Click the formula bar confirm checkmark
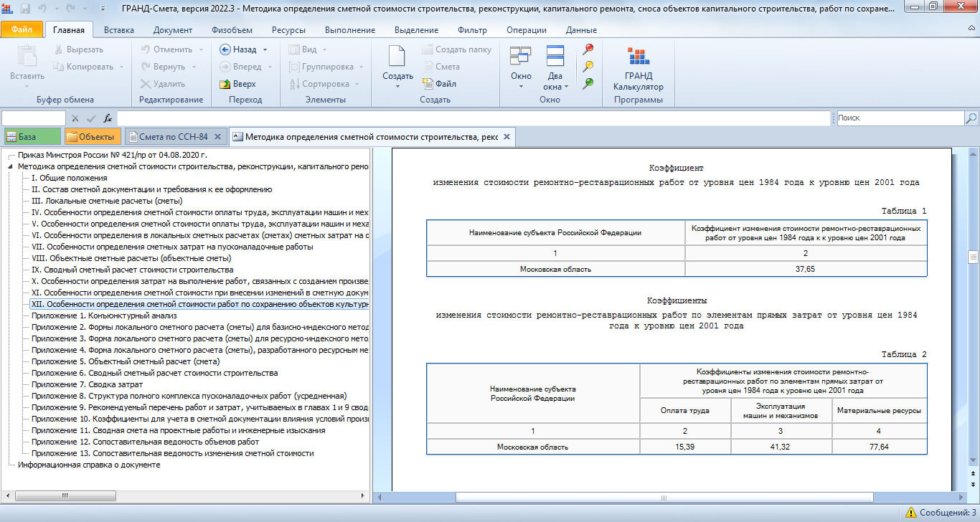The image size is (980, 522). [x=91, y=118]
